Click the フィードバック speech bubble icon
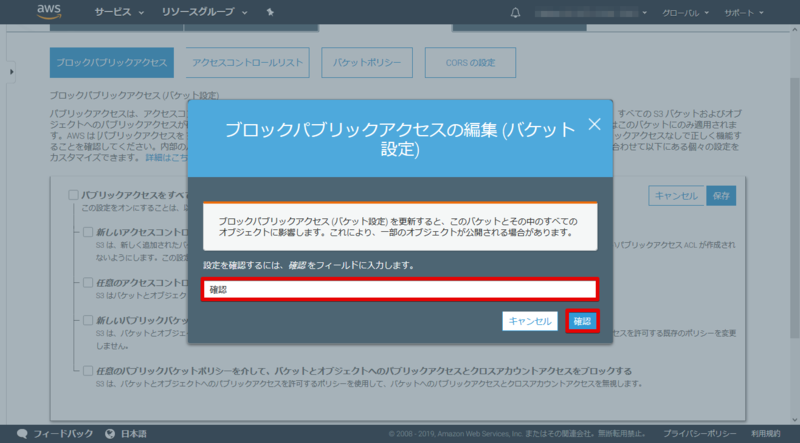 (22, 434)
